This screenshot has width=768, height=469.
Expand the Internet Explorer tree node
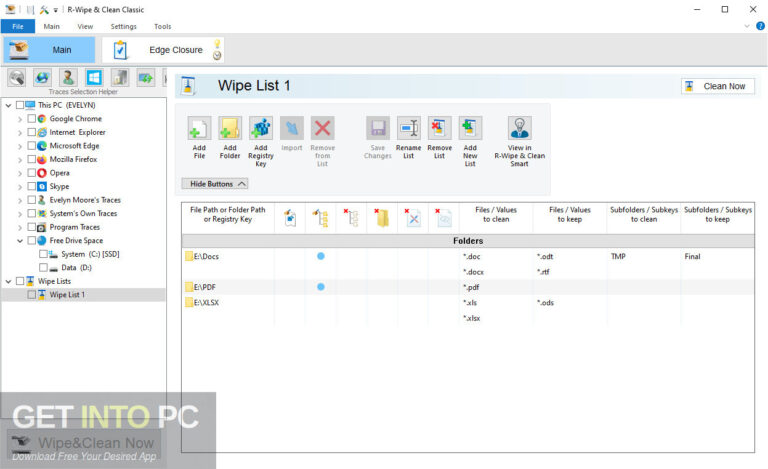(x=20, y=133)
